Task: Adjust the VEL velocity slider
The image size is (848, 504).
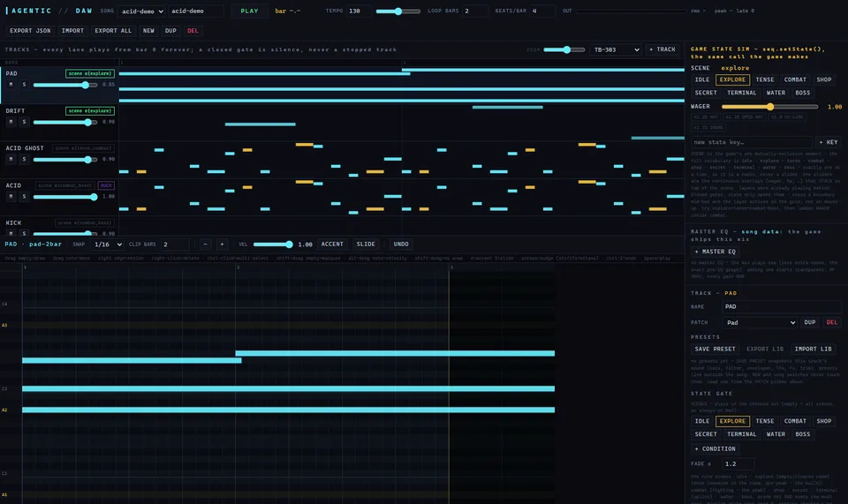Action: [273, 244]
